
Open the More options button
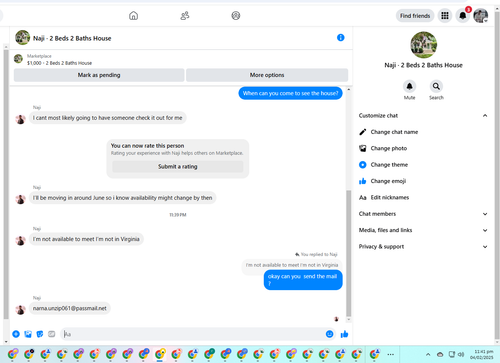click(267, 75)
